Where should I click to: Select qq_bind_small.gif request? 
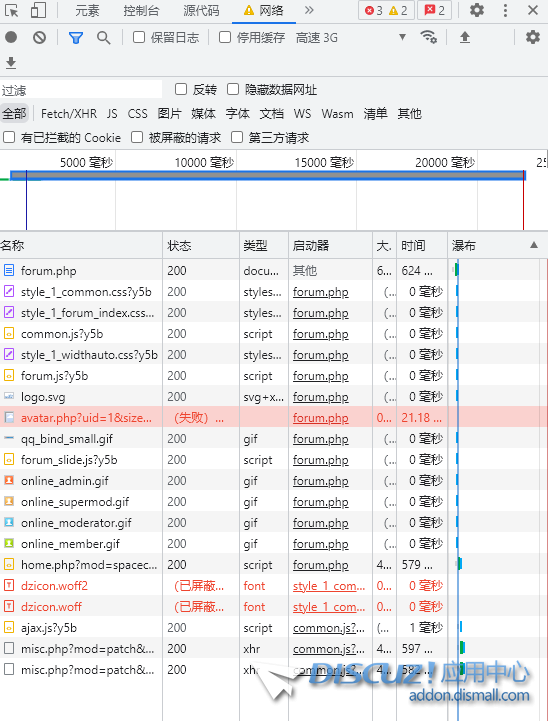click(x=274, y=439)
